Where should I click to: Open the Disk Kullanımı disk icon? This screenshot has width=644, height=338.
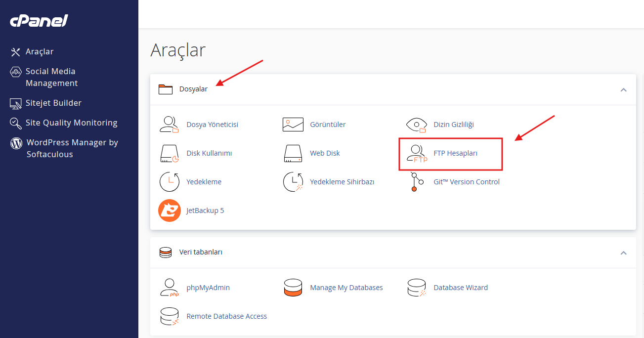[x=169, y=153]
